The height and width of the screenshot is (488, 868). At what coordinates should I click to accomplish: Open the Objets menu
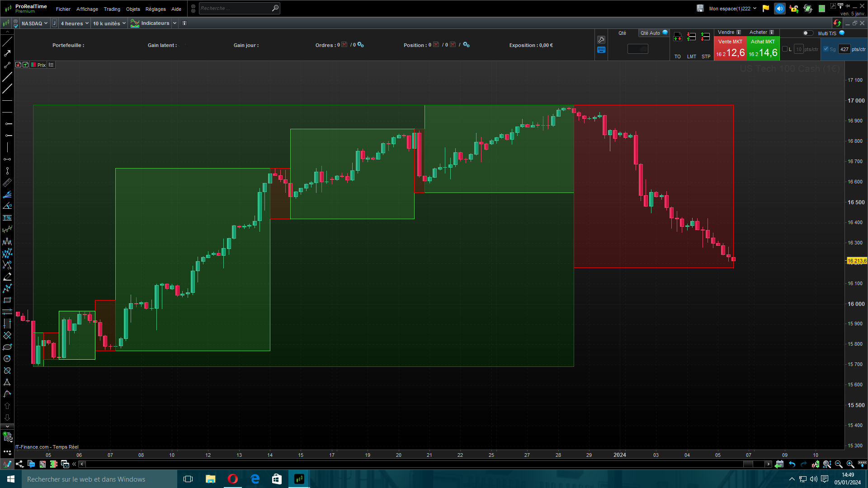click(133, 9)
